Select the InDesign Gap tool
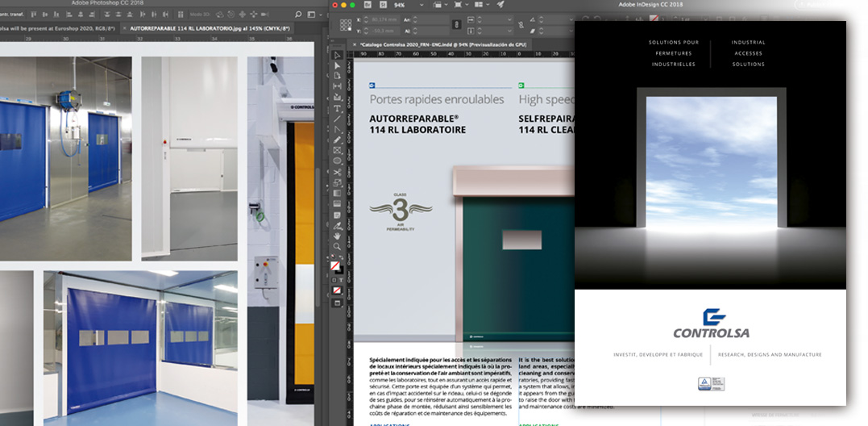Viewport: 868px width, 426px height. point(337,86)
